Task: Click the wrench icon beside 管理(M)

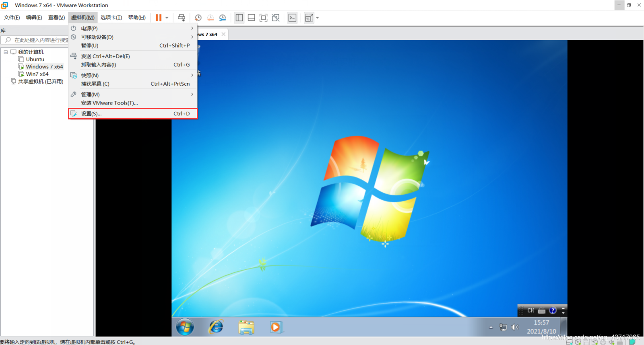Action: coord(74,94)
